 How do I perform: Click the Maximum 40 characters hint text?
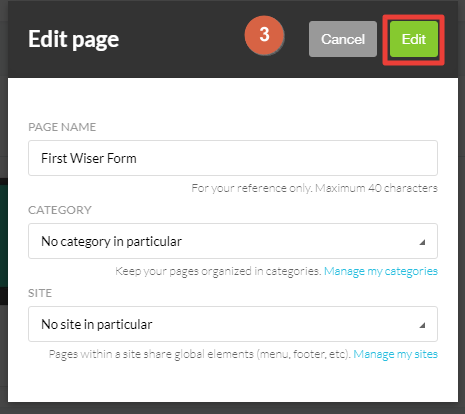pyautogui.click(x=376, y=188)
